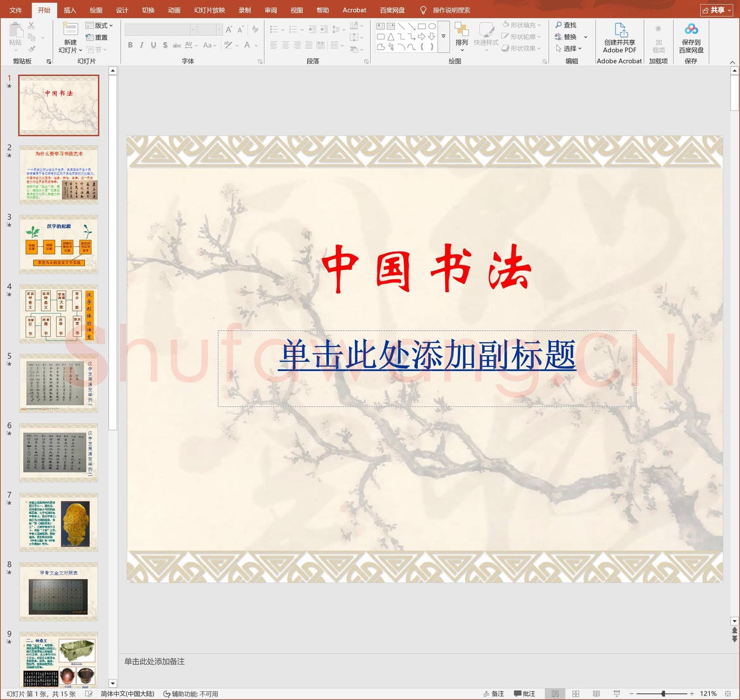Adjust the zoom slider handle
Viewport: 740px width, 700px height.
pyautogui.click(x=664, y=694)
